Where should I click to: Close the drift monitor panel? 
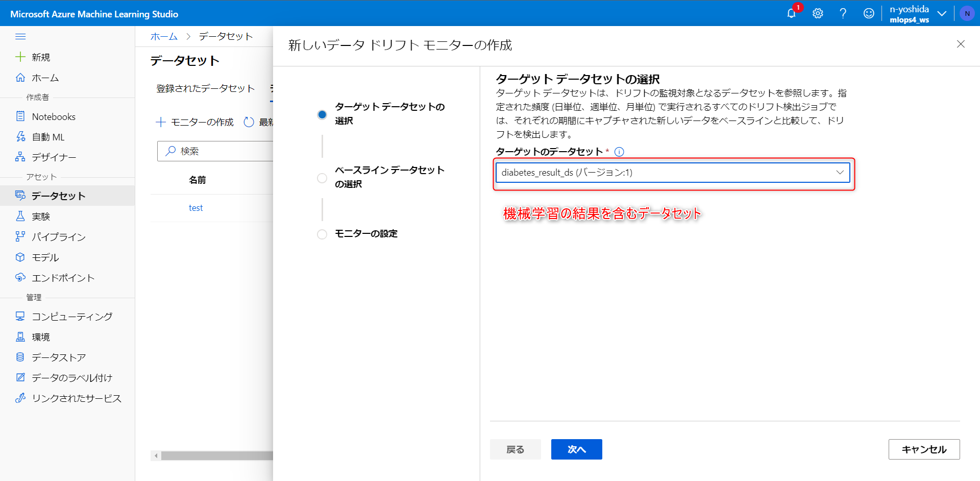[x=961, y=44]
